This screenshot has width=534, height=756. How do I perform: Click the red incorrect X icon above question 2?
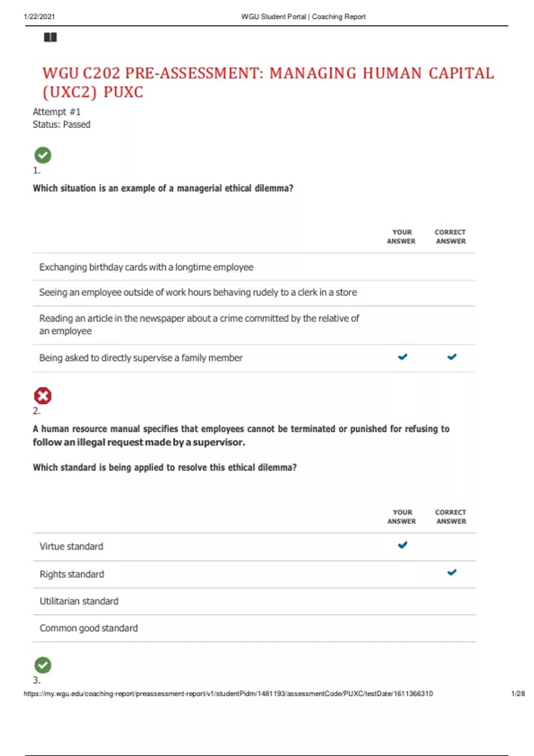pyautogui.click(x=43, y=396)
